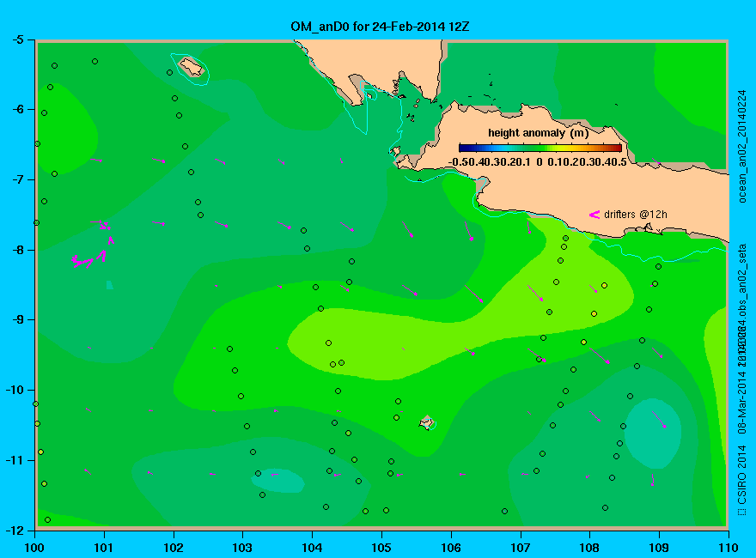This screenshot has width=756, height=558.
Task: Click the yellow observation circle near 108.1E, 8.9S
Action: (594, 313)
